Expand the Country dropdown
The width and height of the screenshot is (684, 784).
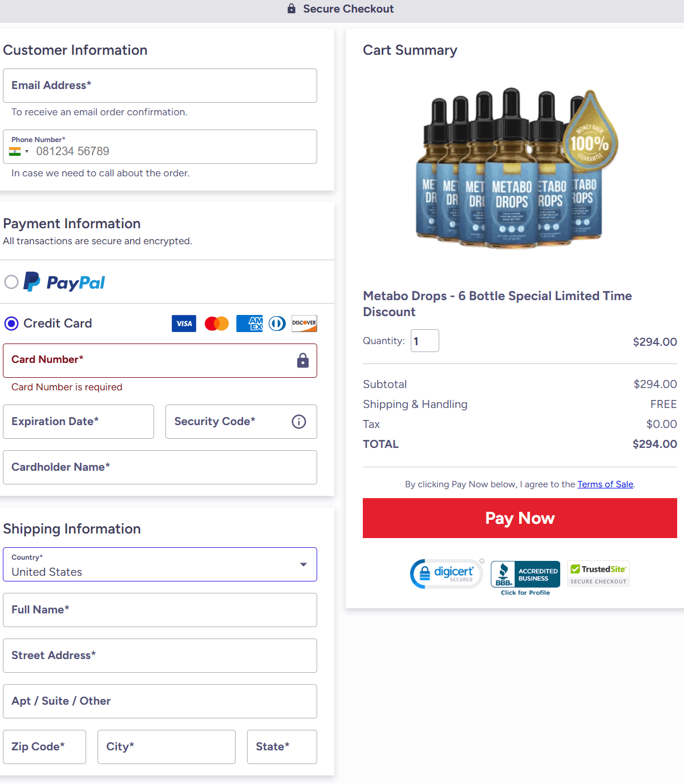160,564
